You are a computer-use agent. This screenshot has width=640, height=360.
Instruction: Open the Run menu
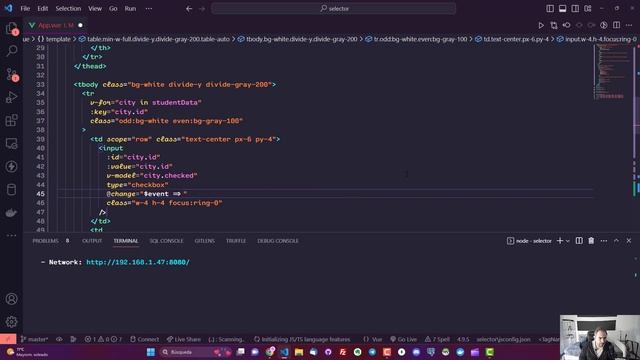point(130,9)
